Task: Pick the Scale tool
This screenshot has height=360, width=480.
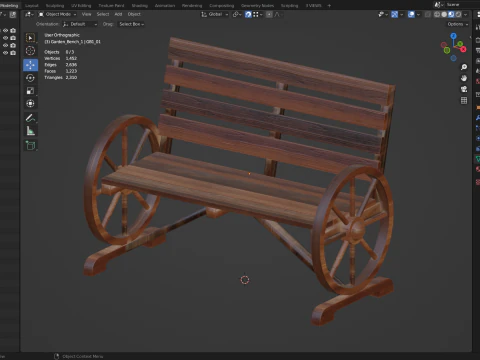Action: coord(30,91)
